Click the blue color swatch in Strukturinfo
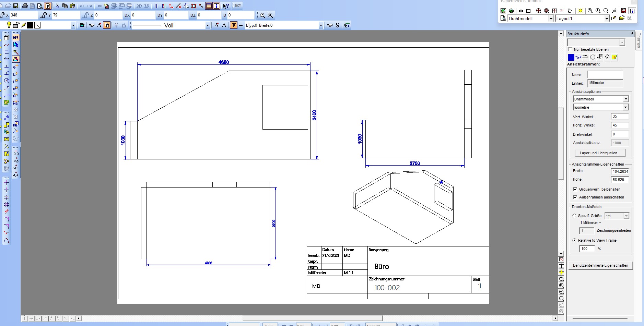 tap(571, 57)
